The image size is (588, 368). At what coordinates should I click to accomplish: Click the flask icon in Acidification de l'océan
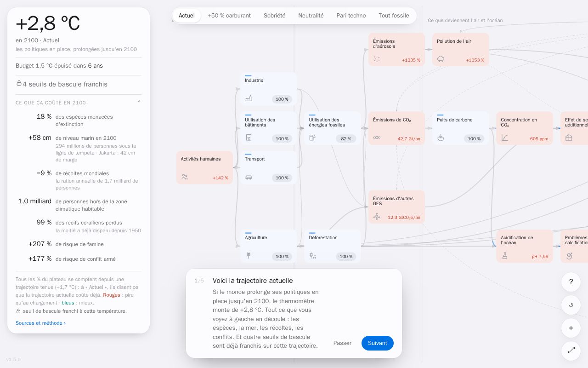pos(504,256)
